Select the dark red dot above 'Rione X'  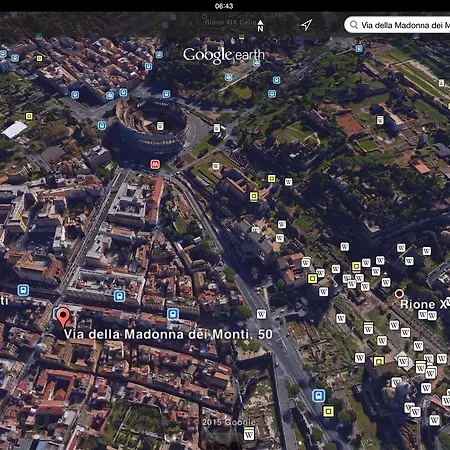pos(399,294)
